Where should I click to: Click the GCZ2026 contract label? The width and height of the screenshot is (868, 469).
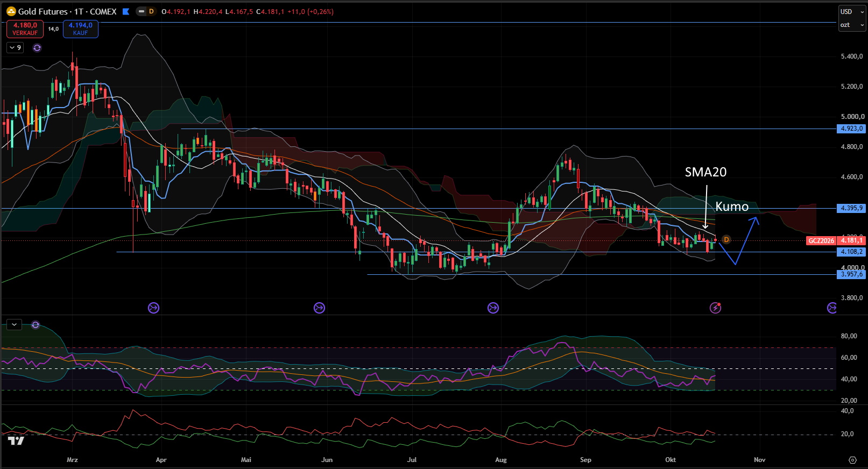click(821, 240)
